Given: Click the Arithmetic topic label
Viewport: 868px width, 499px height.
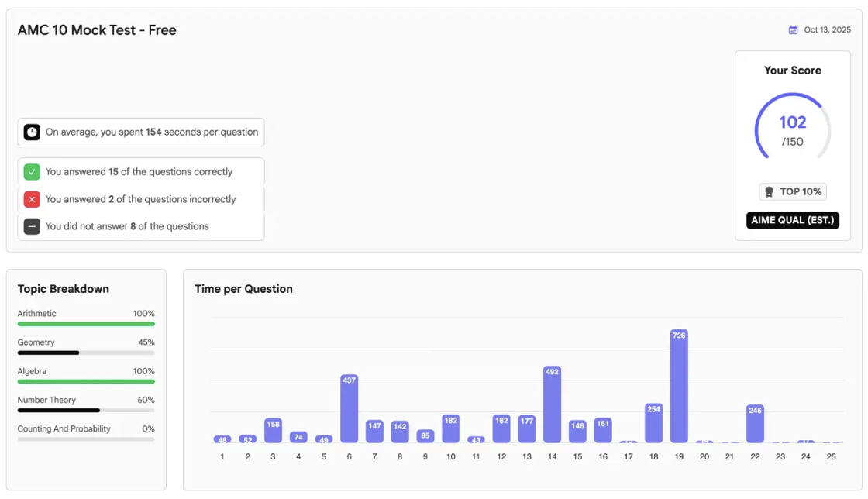Looking at the screenshot, I should 36,314.
